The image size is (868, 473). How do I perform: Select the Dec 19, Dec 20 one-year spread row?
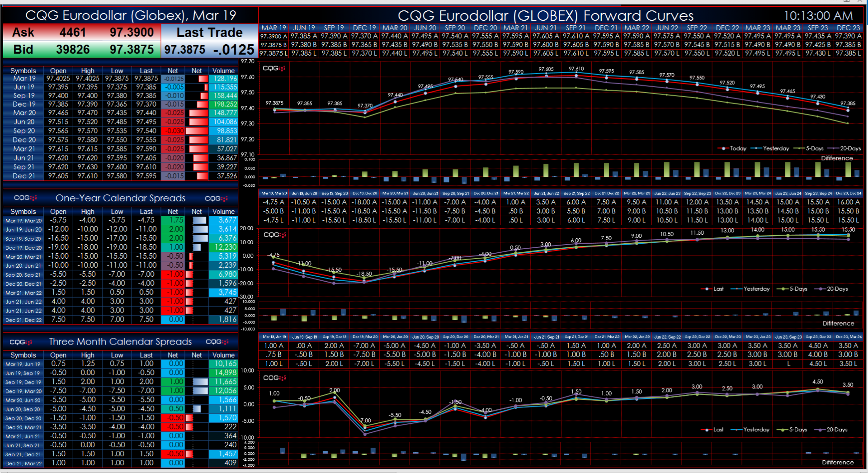pos(120,247)
